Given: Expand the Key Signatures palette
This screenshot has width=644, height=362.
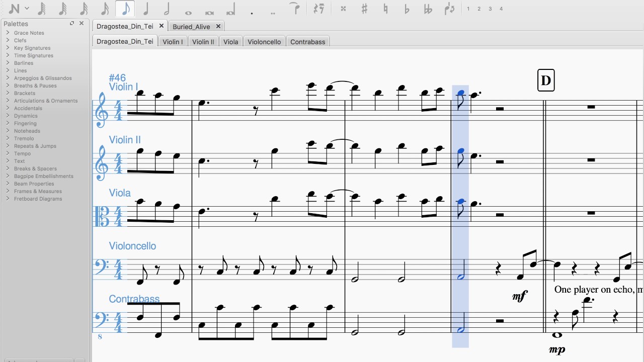Looking at the screenshot, I should pos(8,48).
